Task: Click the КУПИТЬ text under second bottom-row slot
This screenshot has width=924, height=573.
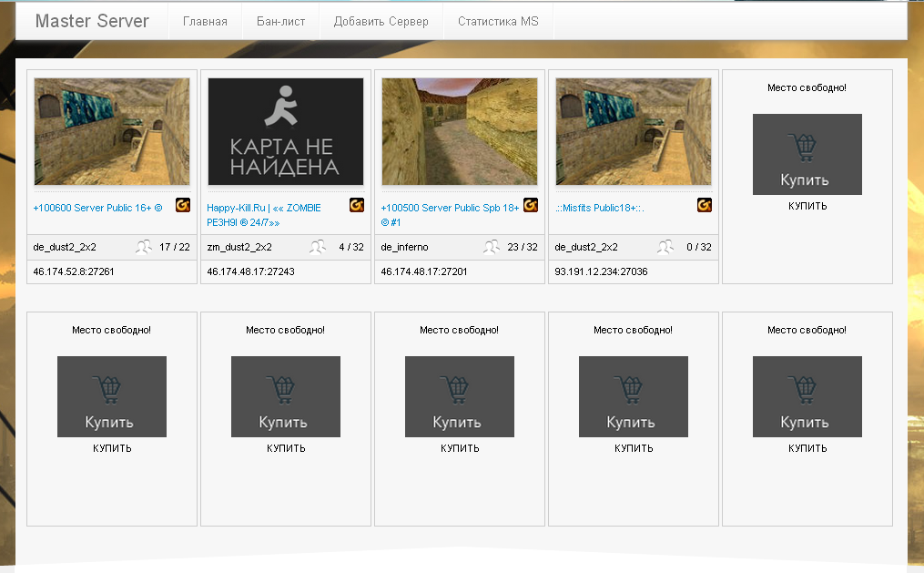Action: pos(286,448)
